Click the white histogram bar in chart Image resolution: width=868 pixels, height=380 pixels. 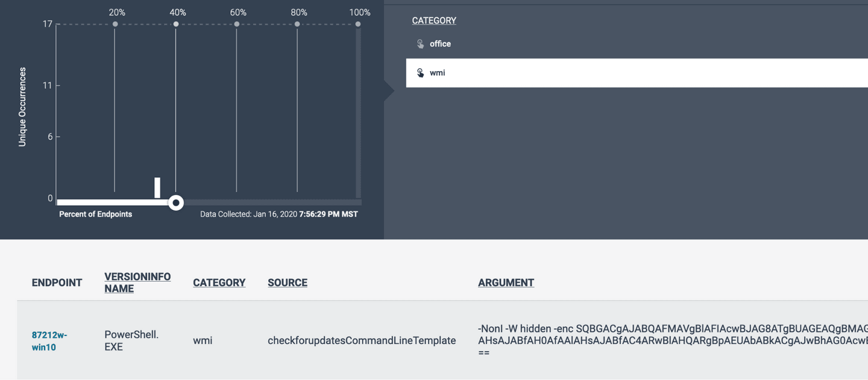tap(157, 188)
